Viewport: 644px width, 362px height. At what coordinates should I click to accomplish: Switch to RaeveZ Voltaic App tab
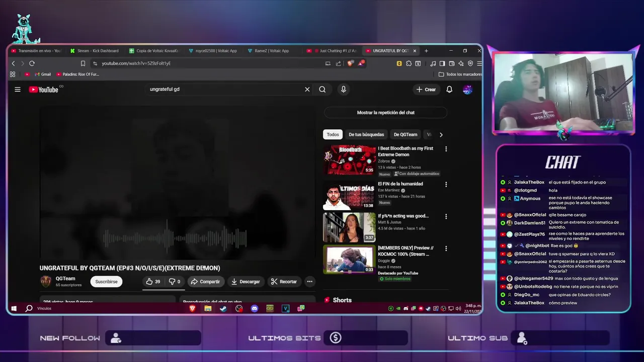[x=273, y=51]
